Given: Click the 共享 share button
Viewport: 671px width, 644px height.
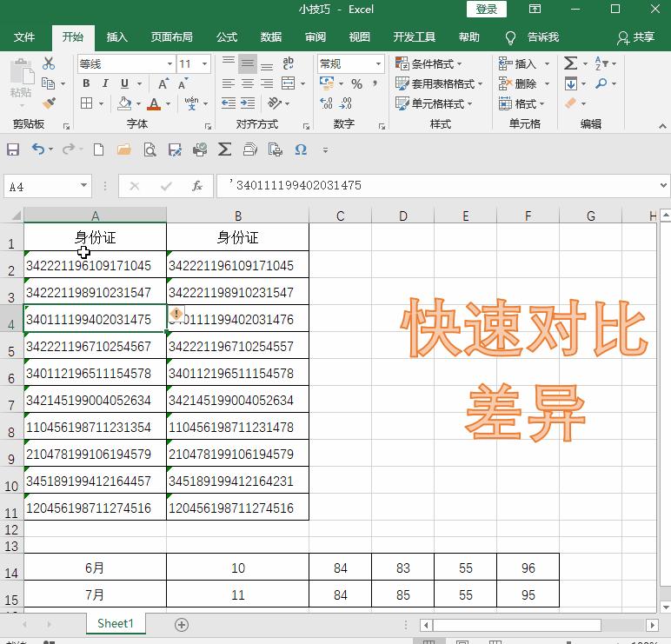Looking at the screenshot, I should (636, 37).
